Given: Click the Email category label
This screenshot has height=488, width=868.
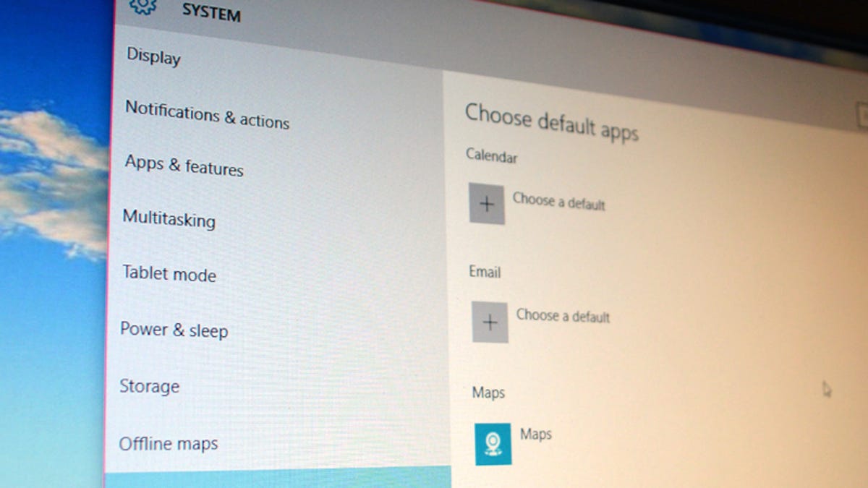Looking at the screenshot, I should tap(485, 273).
